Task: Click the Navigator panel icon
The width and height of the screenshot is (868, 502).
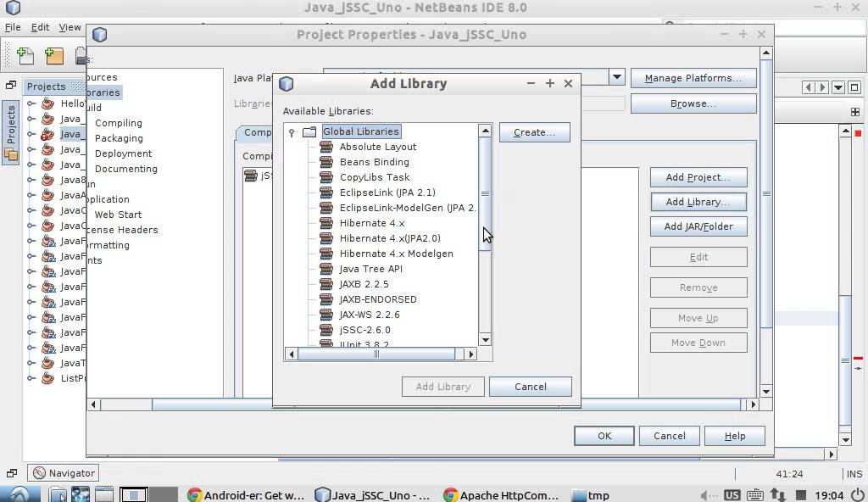Action: coord(39,473)
